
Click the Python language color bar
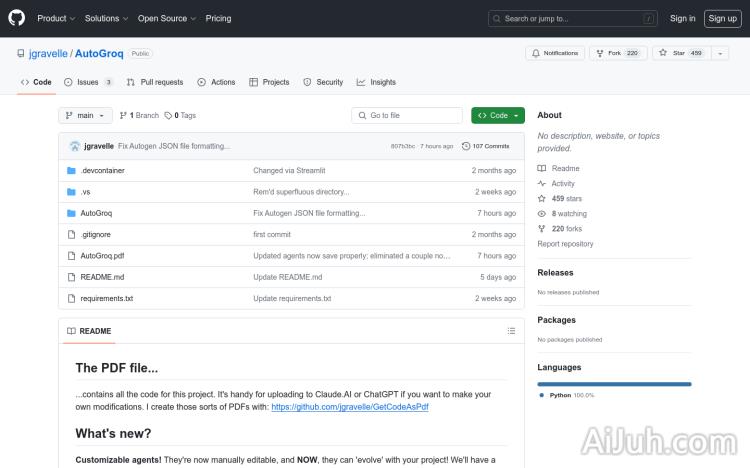click(x=614, y=384)
